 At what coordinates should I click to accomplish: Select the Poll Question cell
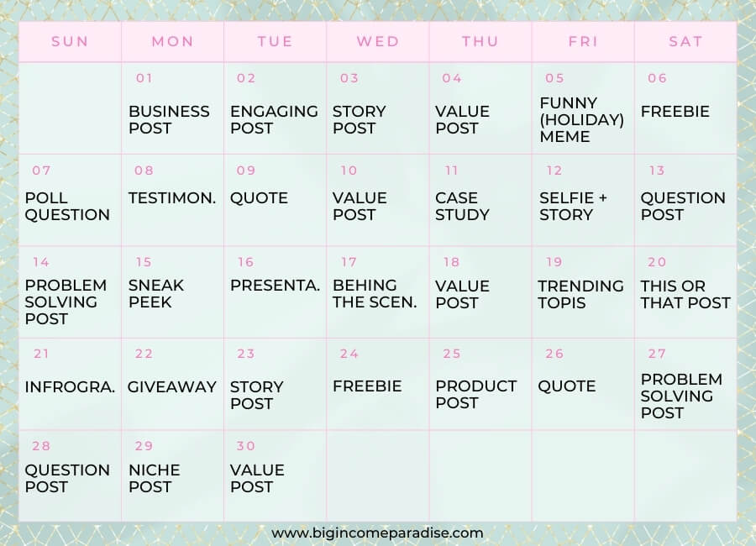pos(67,206)
